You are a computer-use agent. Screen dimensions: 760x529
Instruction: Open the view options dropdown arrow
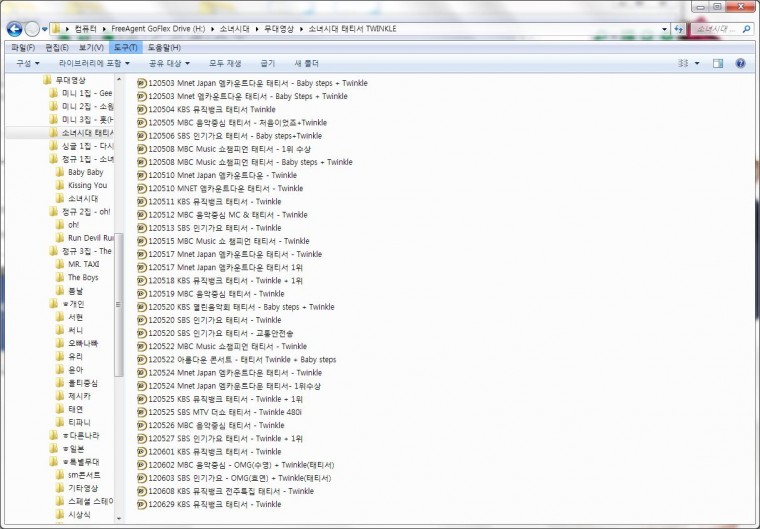point(697,64)
